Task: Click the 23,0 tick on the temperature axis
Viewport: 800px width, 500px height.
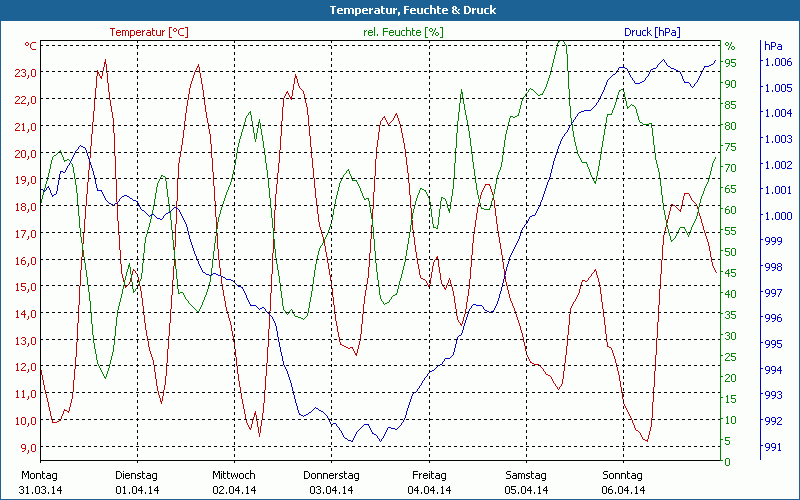Action: [26, 73]
